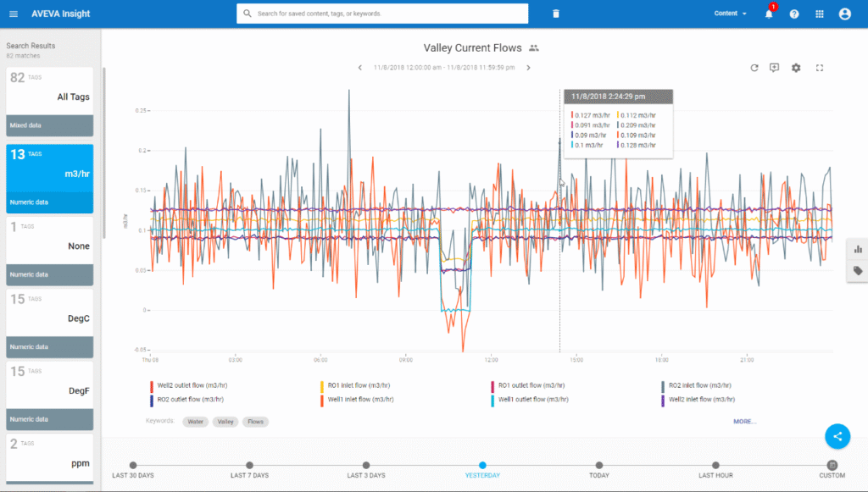
Task: Select LAST 7 DAYS on the timeline
Action: (x=249, y=466)
